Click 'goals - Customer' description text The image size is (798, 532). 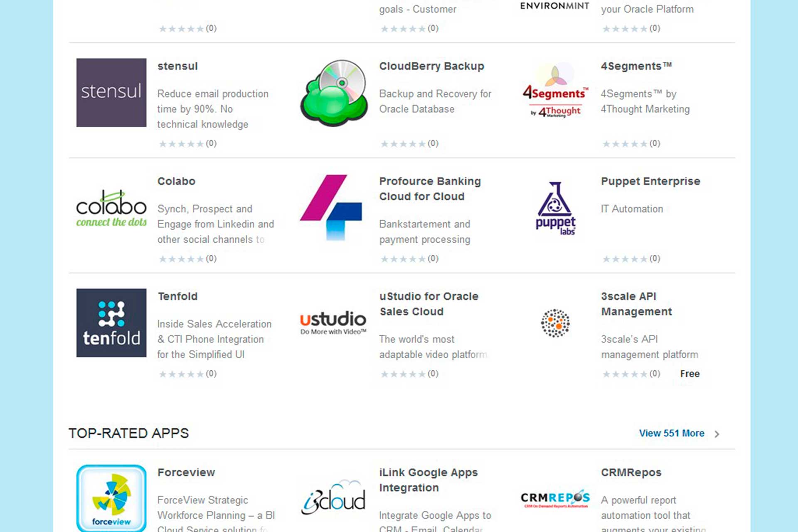418,9
